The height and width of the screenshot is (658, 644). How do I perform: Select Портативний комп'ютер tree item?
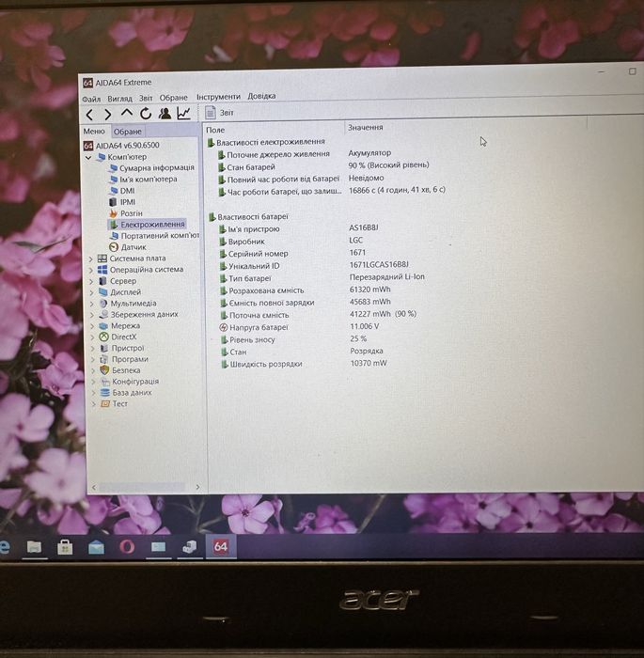point(154,236)
